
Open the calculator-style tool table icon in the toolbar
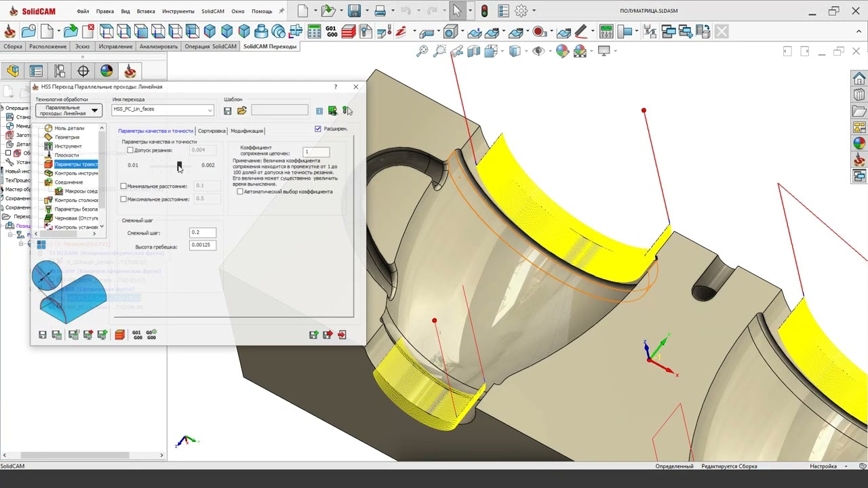tap(314, 32)
